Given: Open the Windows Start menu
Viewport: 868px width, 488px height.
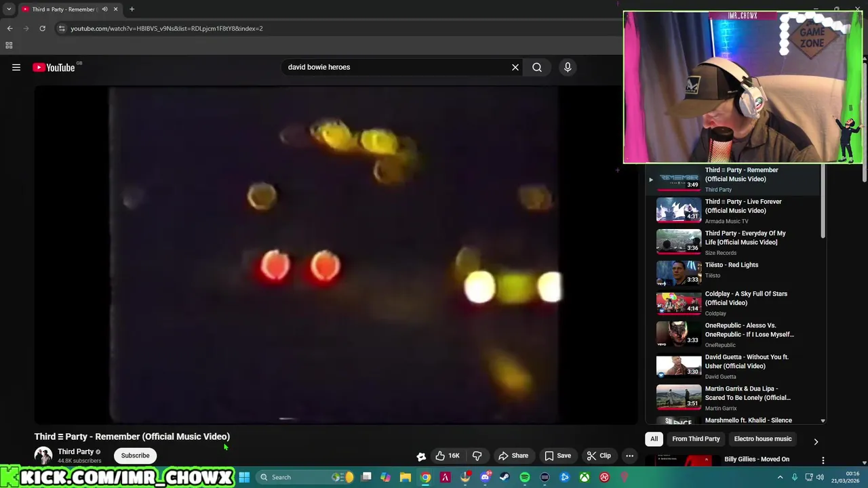Looking at the screenshot, I should [x=244, y=477].
